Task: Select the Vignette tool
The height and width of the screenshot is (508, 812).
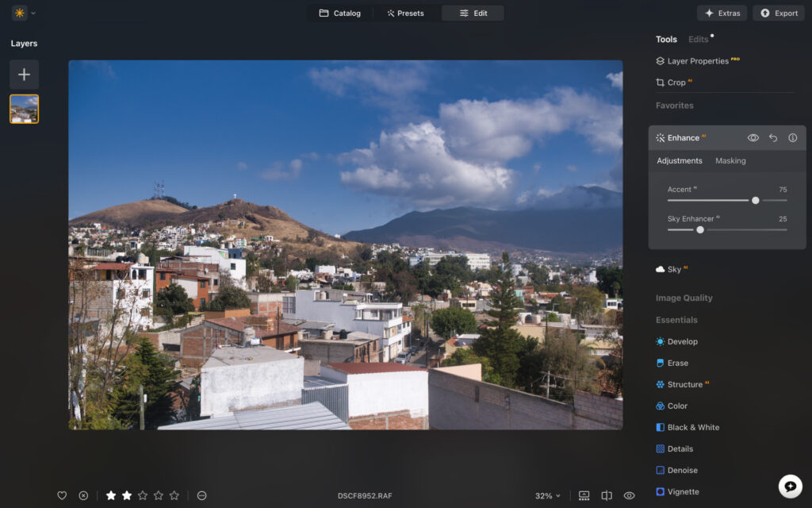Action: tap(681, 491)
